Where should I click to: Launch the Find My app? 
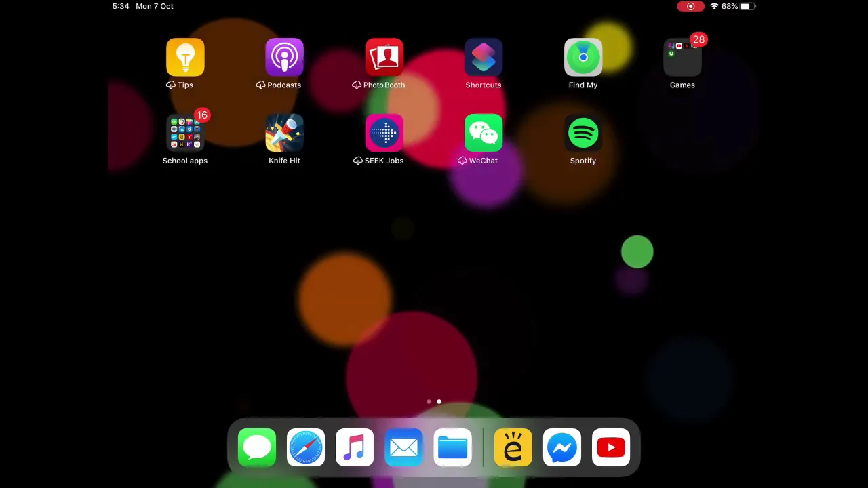tap(583, 58)
